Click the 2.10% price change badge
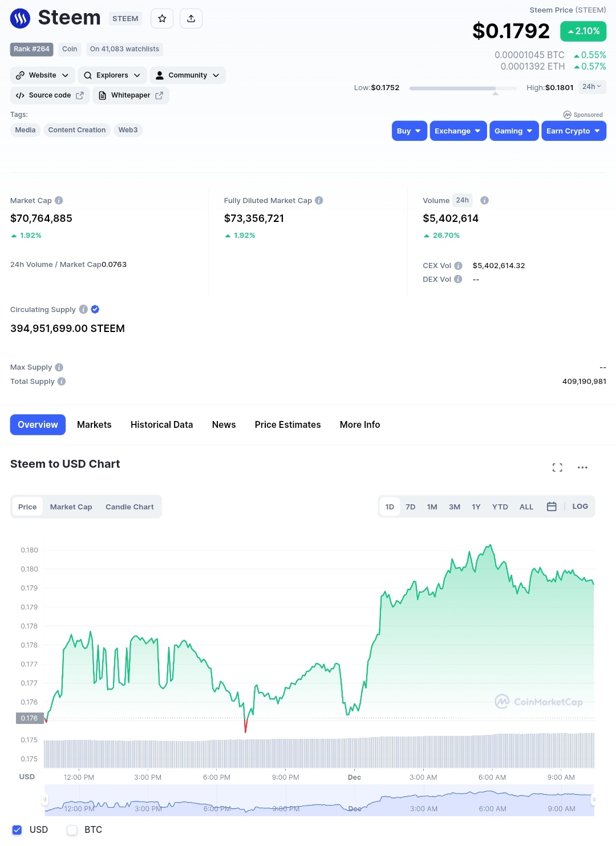 [x=583, y=31]
